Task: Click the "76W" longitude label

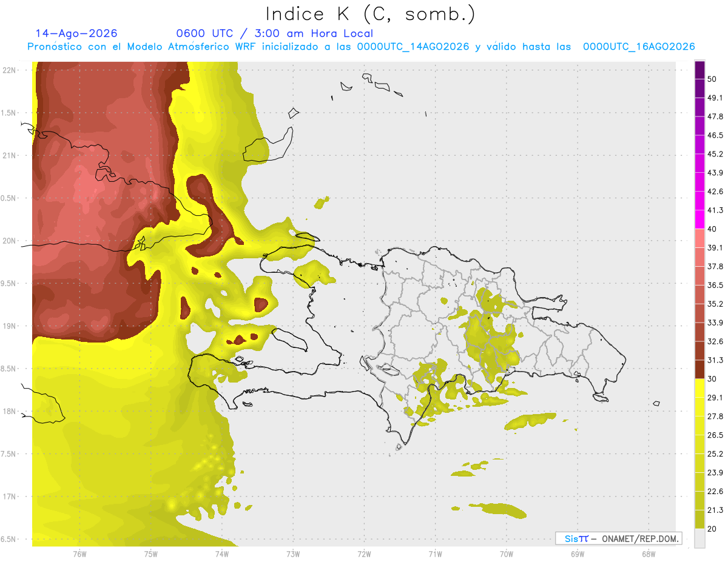Action: (x=79, y=554)
